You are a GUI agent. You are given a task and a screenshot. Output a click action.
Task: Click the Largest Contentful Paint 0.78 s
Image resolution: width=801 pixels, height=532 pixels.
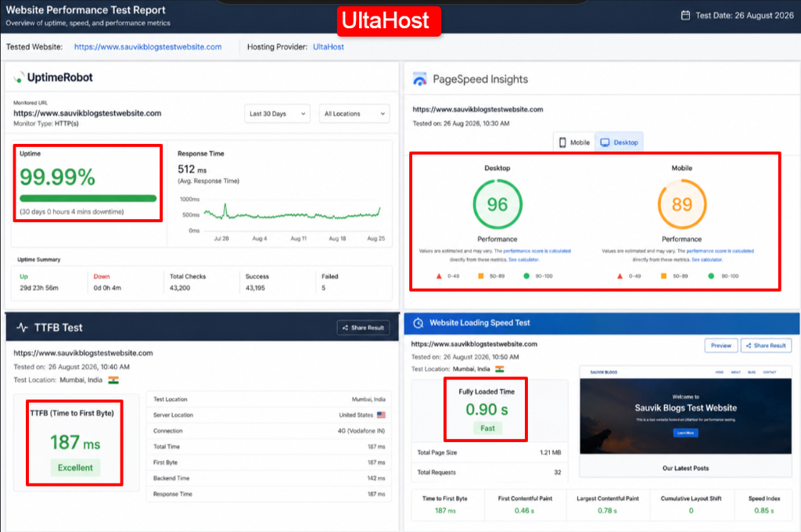[x=607, y=511]
